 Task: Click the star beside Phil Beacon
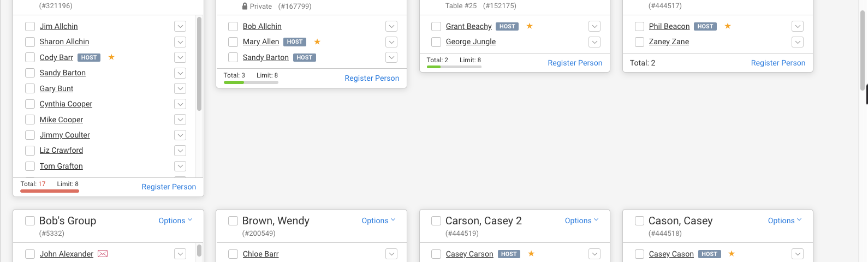[728, 26]
